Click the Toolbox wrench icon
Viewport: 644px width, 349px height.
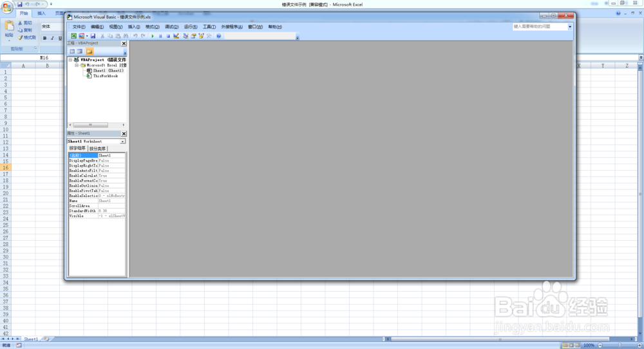click(209, 36)
